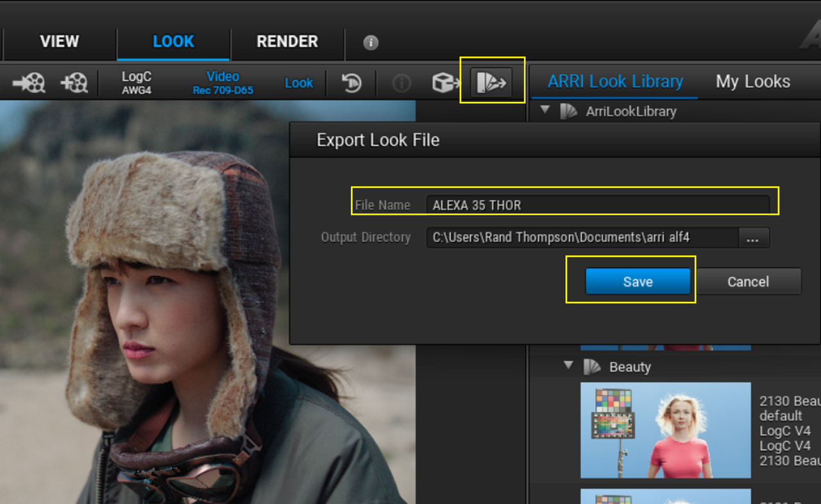This screenshot has height=504, width=821.
Task: Select the LogC AWG4 color space option
Action: coord(137,83)
